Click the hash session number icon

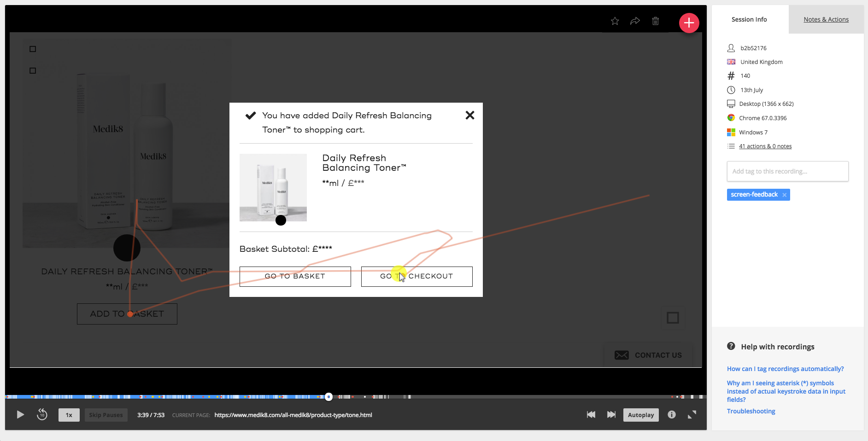click(x=731, y=75)
